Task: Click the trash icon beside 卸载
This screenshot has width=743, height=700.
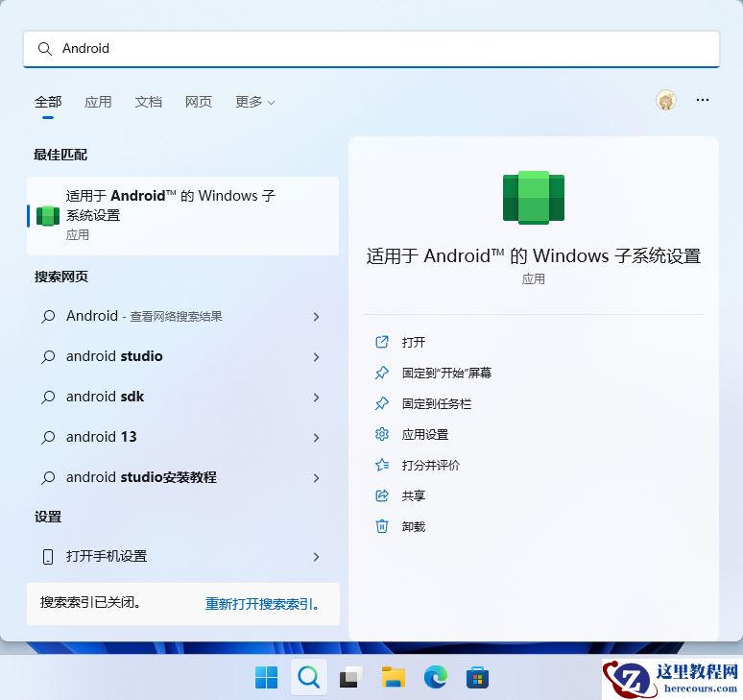Action: point(381,526)
